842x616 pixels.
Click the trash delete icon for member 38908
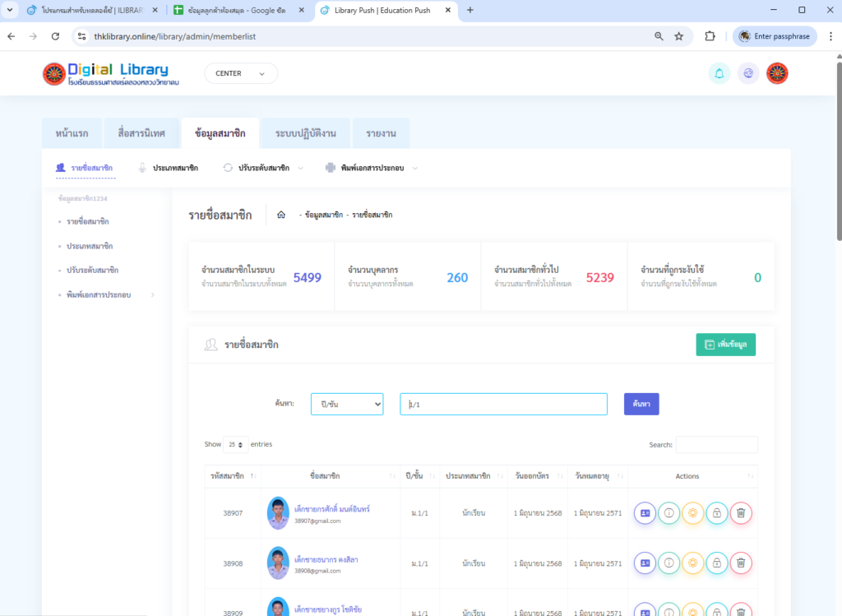(741, 563)
